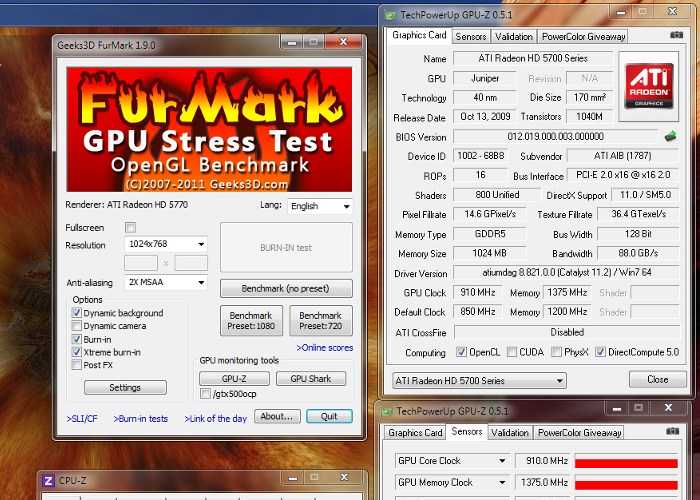Run Benchmark Preset:720
Screen dimensions: 700x500
[x=321, y=321]
